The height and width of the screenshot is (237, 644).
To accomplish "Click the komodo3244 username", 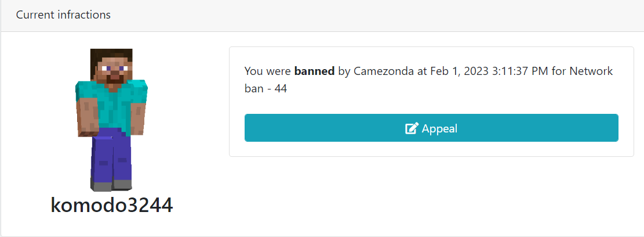I will [x=112, y=204].
